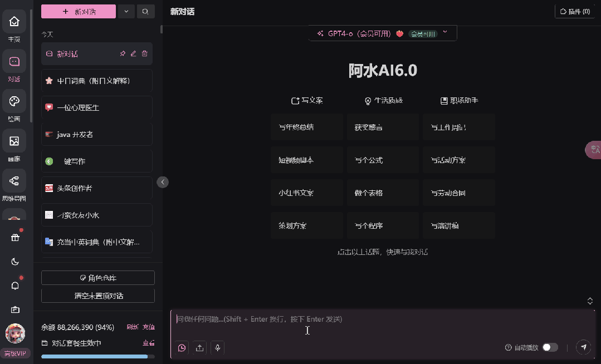
Task: Open notifications via the bell icon
Action: point(15,286)
